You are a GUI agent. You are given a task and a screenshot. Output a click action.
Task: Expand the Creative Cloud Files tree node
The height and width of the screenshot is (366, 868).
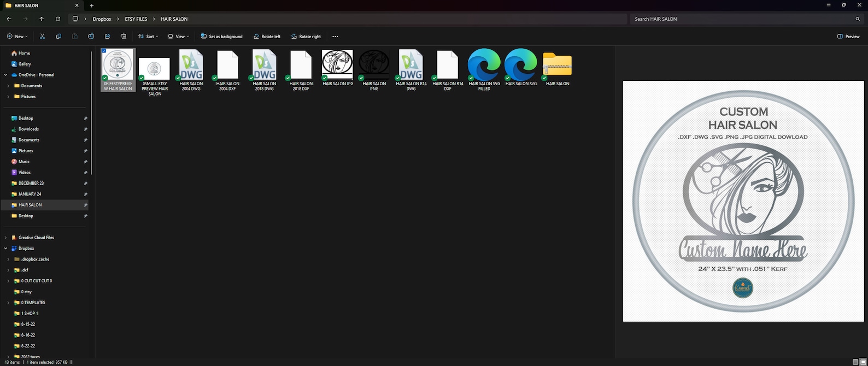click(6, 238)
